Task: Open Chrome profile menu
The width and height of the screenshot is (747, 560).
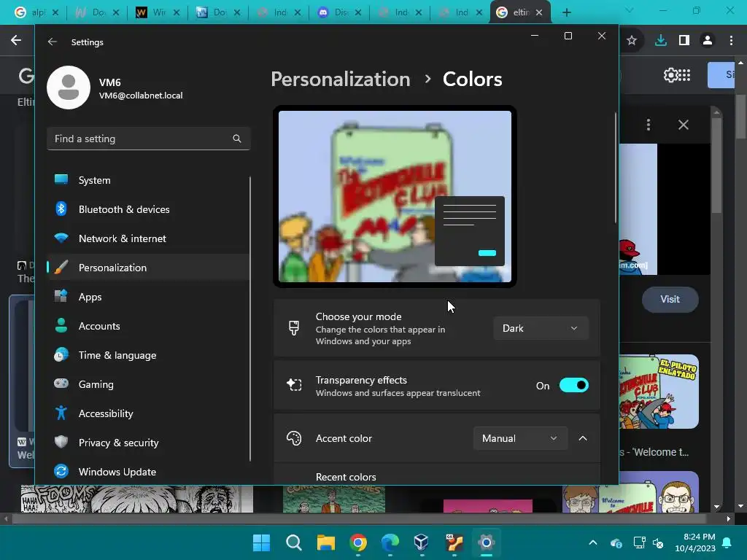Action: [708, 41]
